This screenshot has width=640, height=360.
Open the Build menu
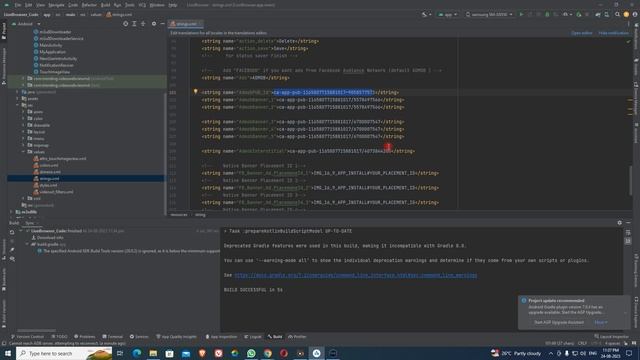tap(105, 5)
